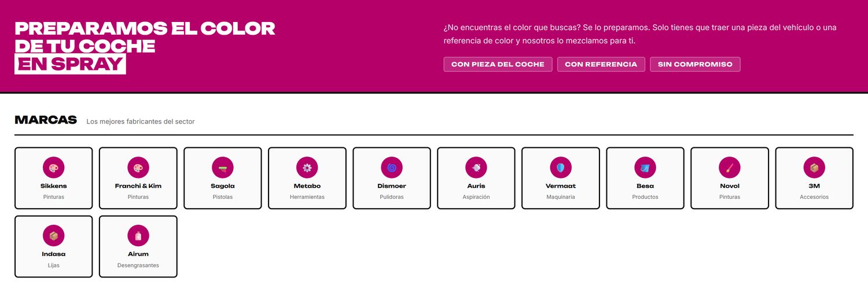Click 'Accesorios' text under 3M

814,197
